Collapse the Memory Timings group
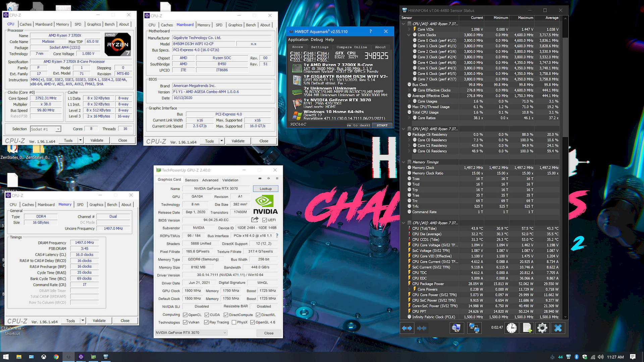Viewport: 644px width, 362px height. [x=404, y=162]
